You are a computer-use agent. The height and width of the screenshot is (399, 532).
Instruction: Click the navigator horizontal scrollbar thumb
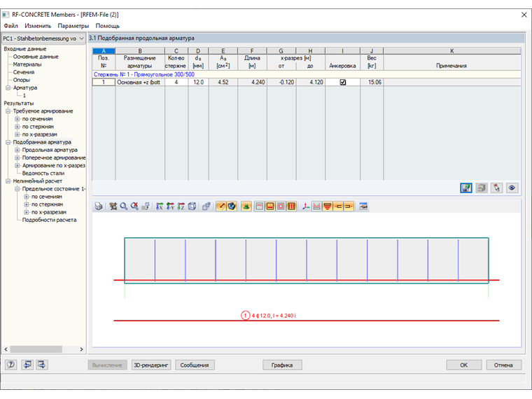(36, 349)
